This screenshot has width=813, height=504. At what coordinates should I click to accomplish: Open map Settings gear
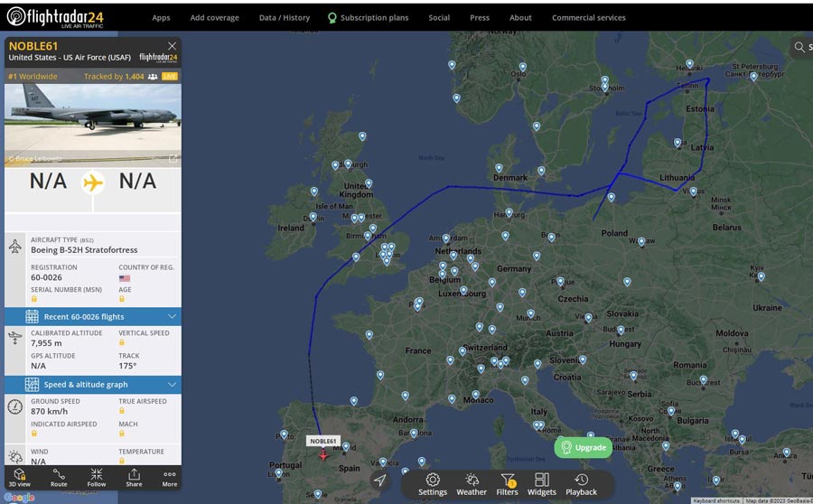(433, 485)
